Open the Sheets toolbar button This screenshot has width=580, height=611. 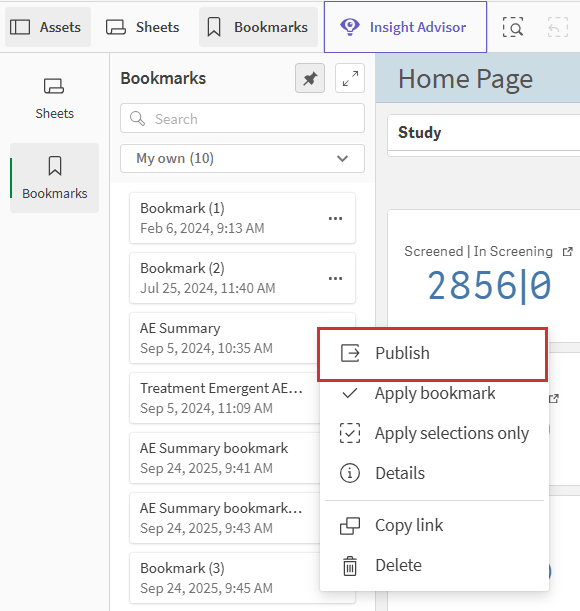(x=143, y=27)
